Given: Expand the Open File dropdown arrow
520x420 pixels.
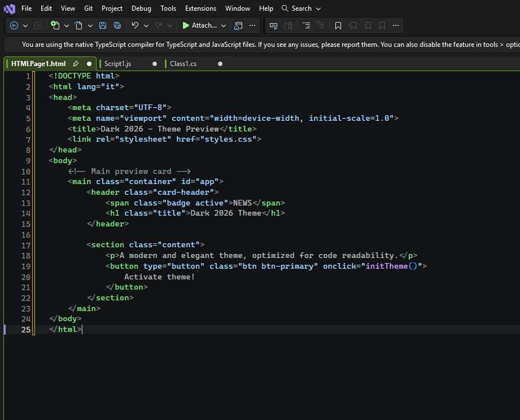Looking at the screenshot, I should (x=90, y=25).
